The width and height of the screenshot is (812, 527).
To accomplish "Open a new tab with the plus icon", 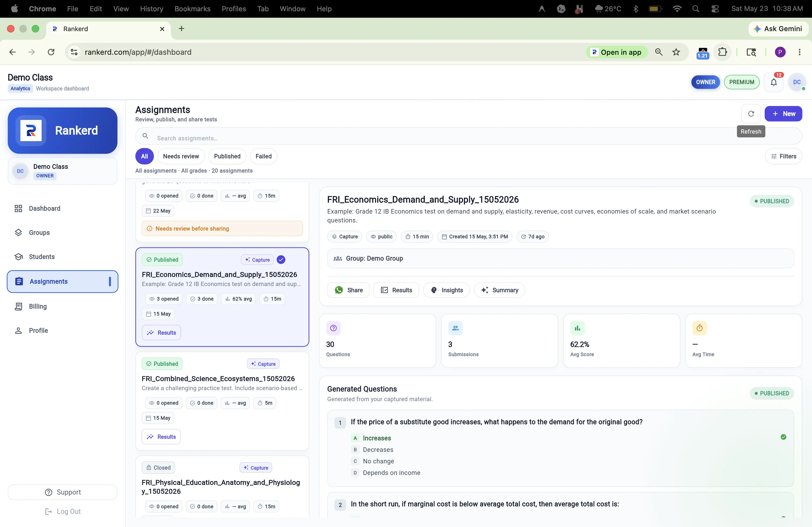I will [182, 29].
